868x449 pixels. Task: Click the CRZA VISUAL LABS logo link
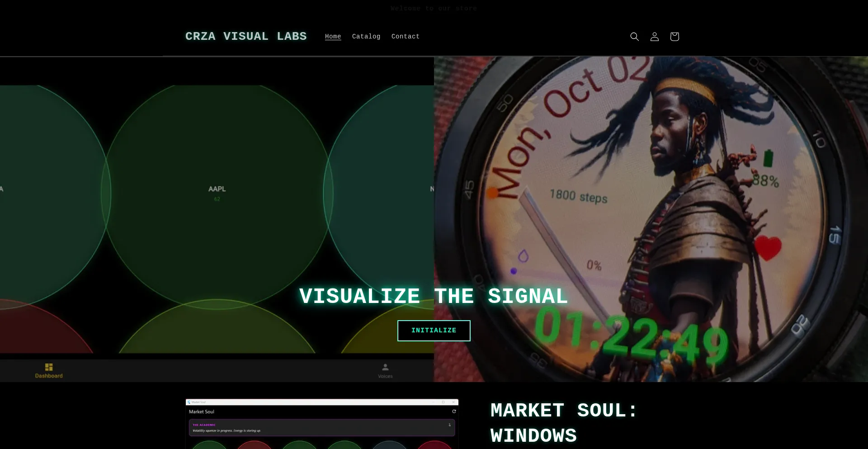point(246,36)
